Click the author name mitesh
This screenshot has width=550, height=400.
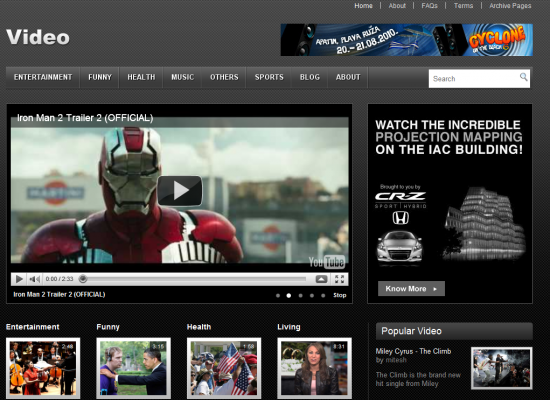(395, 360)
